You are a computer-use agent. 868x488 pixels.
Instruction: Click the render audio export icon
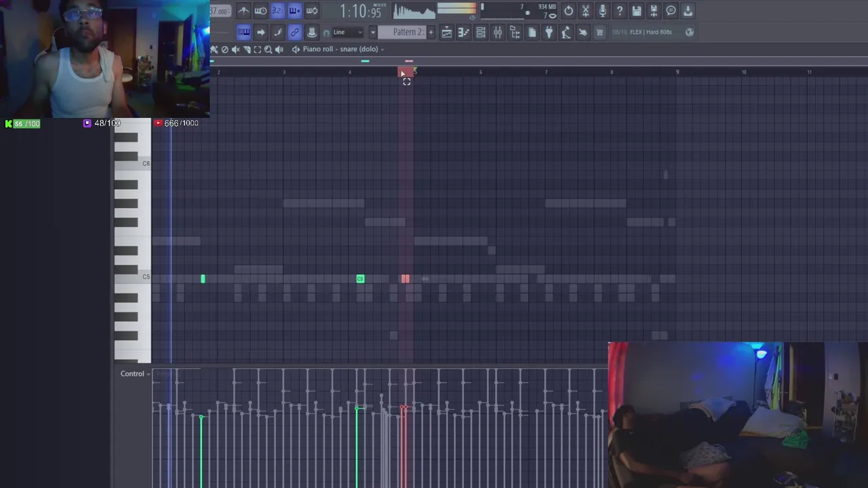coord(654,11)
